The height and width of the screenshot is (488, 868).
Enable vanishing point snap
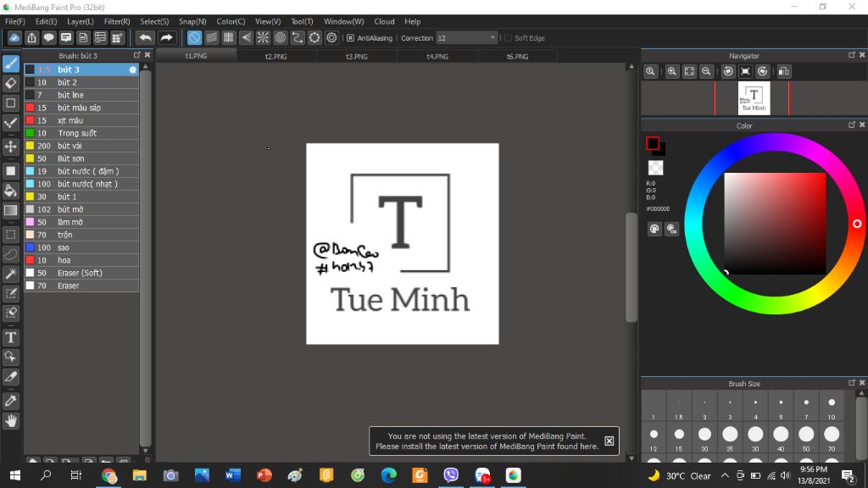246,37
